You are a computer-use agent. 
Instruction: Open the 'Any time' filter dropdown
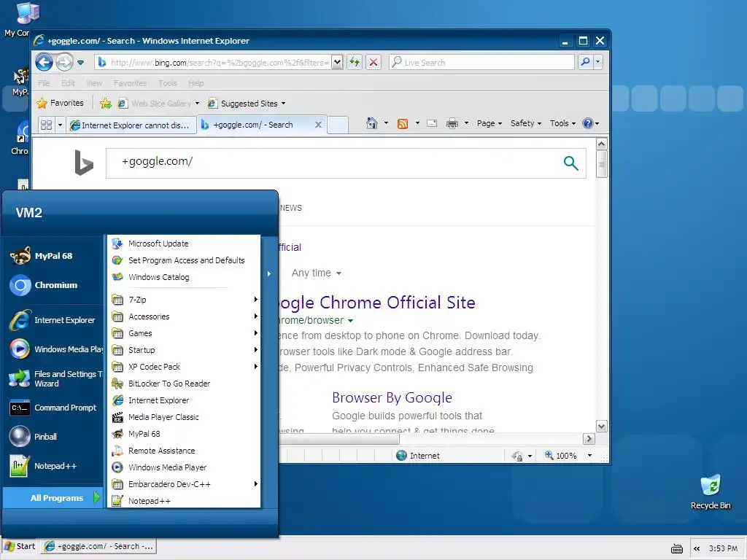pyautogui.click(x=317, y=273)
